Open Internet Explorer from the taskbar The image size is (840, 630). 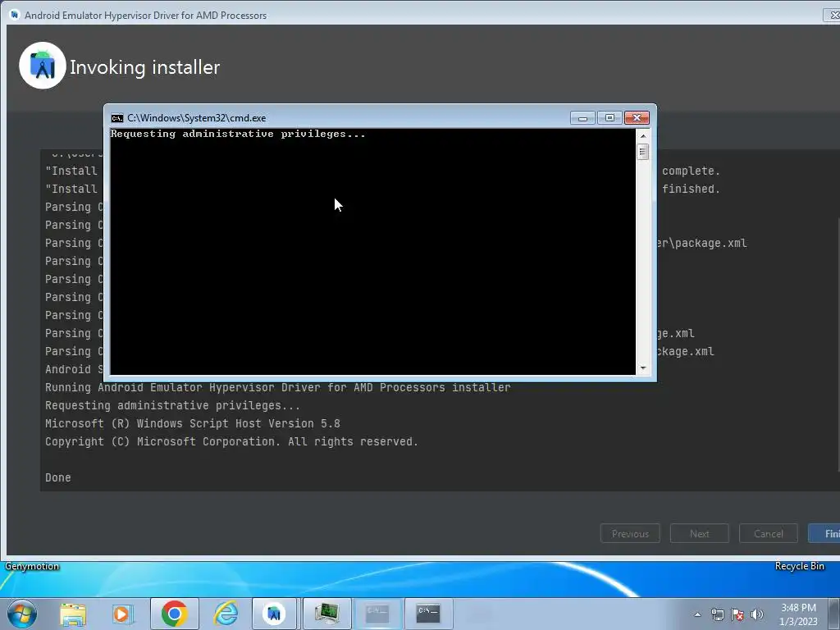click(x=226, y=614)
